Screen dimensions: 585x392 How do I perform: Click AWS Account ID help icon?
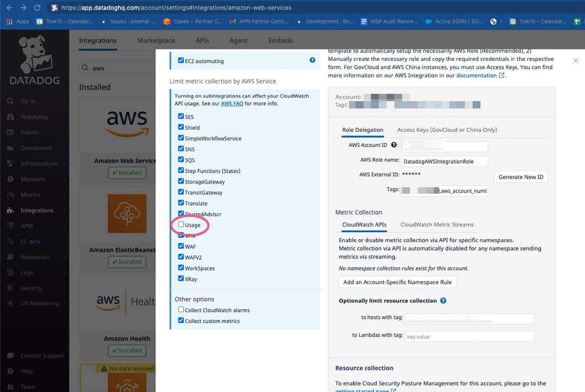pyautogui.click(x=394, y=145)
